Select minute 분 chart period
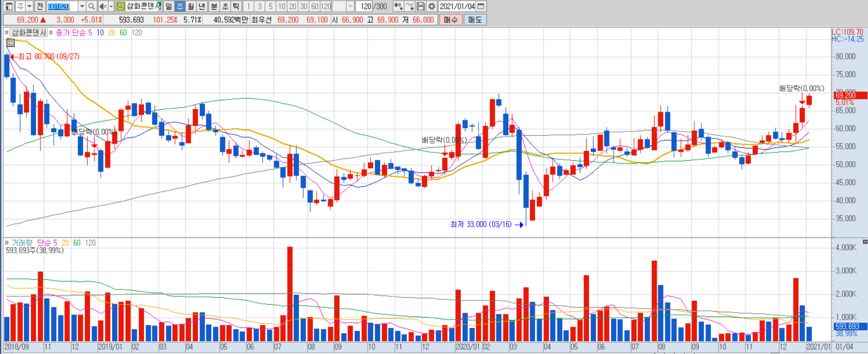Viewport: 868px width, 354px height. [x=214, y=7]
